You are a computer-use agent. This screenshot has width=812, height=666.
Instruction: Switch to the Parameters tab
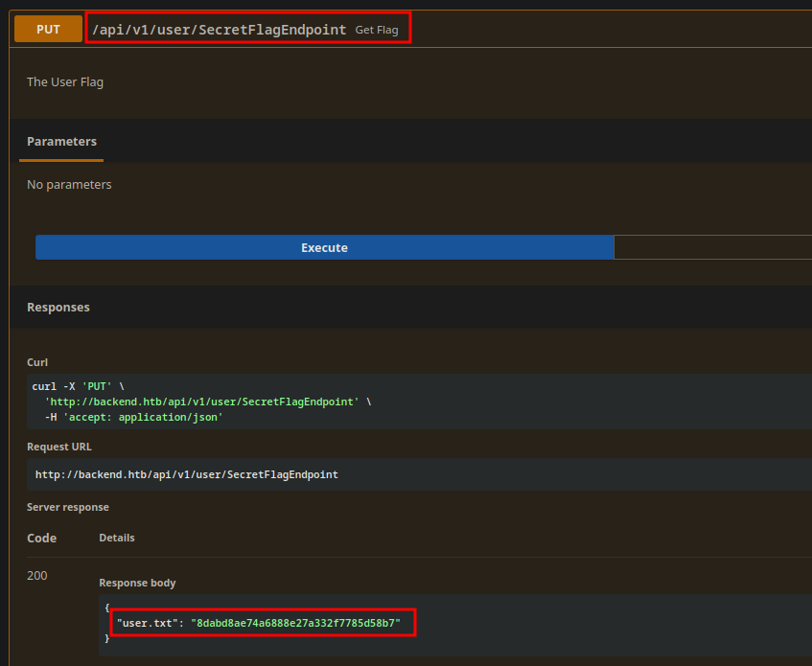(x=61, y=142)
